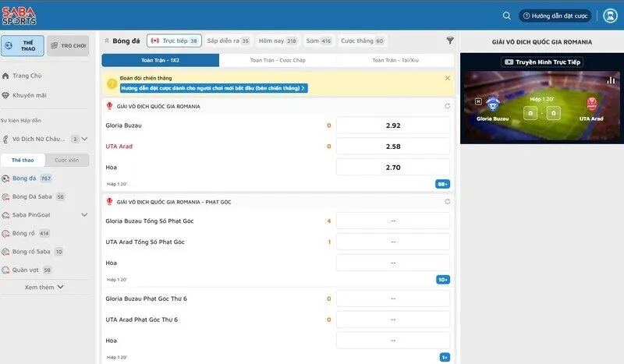Close the yellow betting guide banner

coord(447,78)
